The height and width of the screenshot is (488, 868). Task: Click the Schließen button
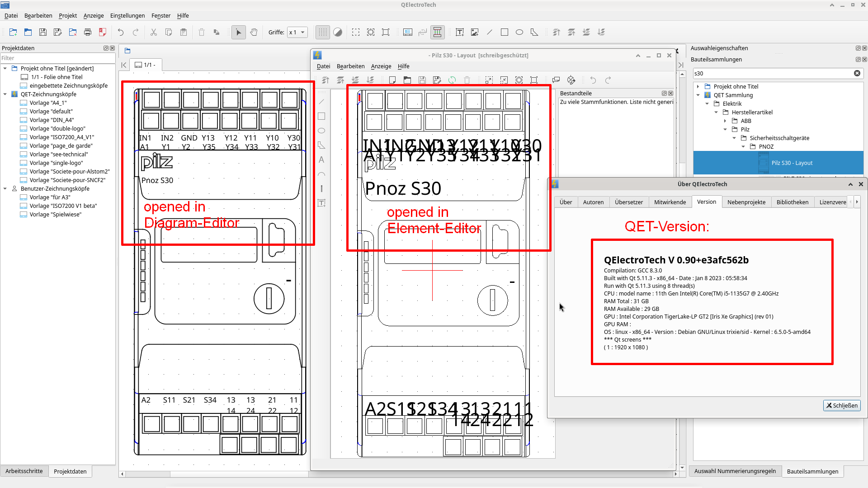[x=842, y=405]
